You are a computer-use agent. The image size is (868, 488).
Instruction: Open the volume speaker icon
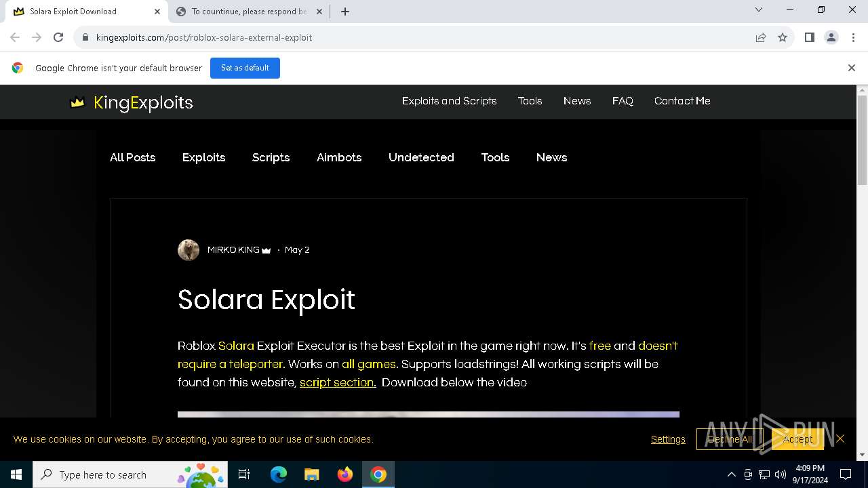point(781,474)
